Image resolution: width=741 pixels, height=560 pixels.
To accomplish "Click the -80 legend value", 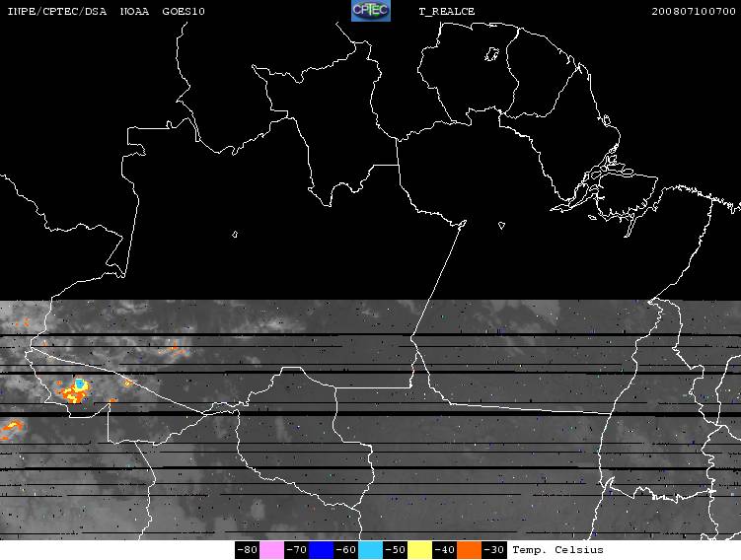I will (x=247, y=550).
